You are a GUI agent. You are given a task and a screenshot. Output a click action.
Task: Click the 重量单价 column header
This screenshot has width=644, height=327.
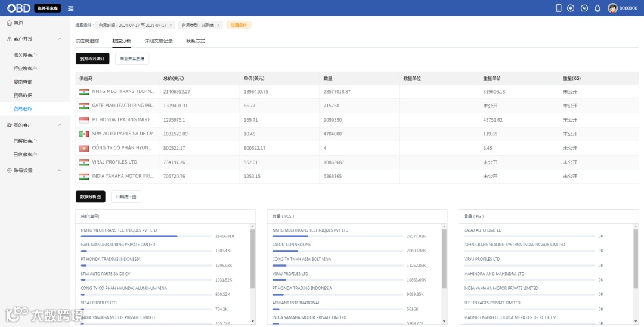click(491, 78)
